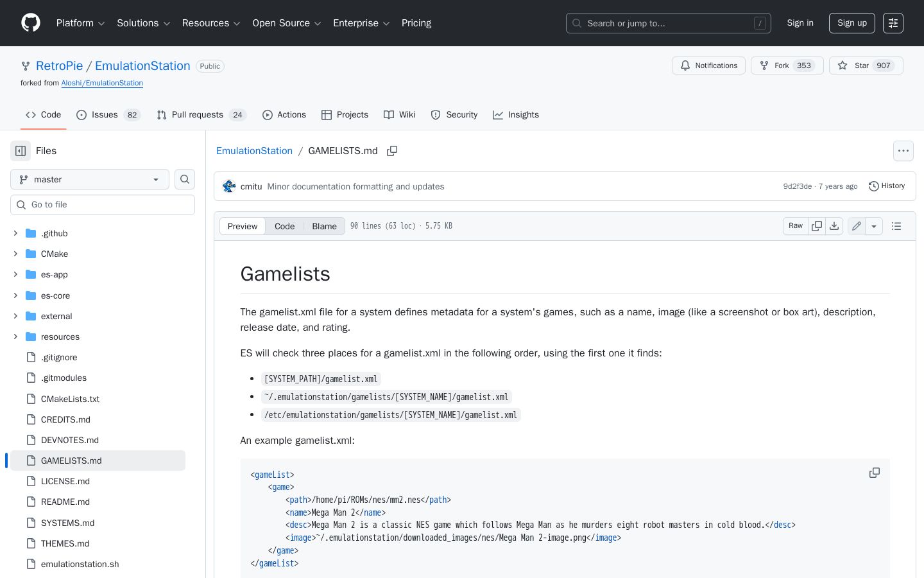924x578 pixels.
Task: Open the .github folder
Action: (54, 233)
